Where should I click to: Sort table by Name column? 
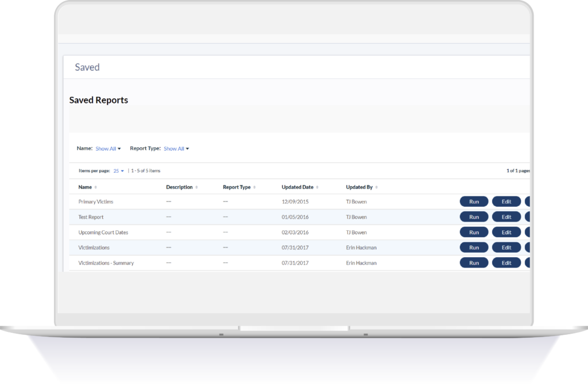point(87,187)
